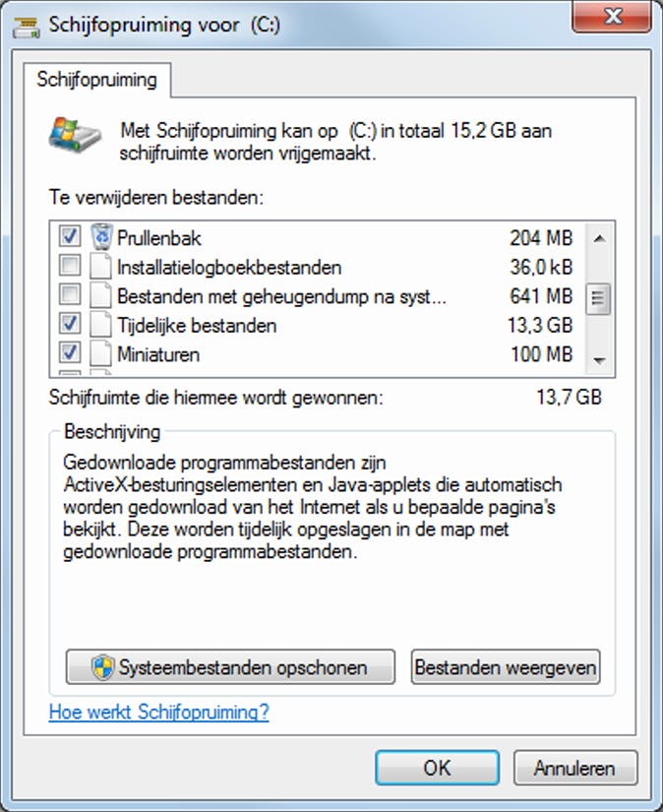Enable the Installatielogboekbestanden checkbox
663x812 pixels.
(70, 267)
